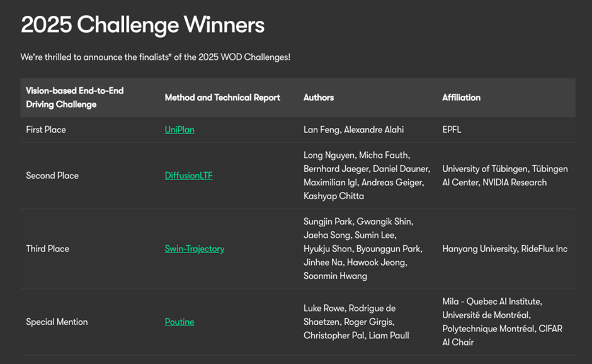Select the Special Mention row label
592x364 pixels.
click(57, 322)
